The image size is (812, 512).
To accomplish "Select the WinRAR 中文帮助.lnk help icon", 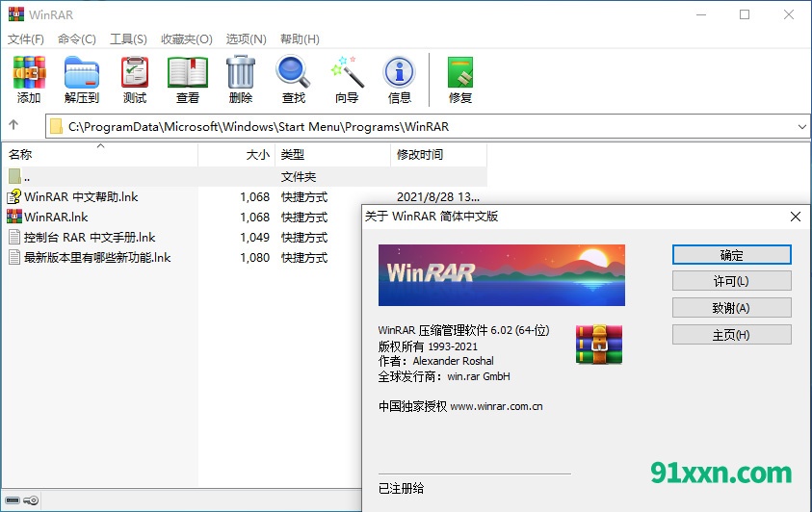I will point(14,196).
